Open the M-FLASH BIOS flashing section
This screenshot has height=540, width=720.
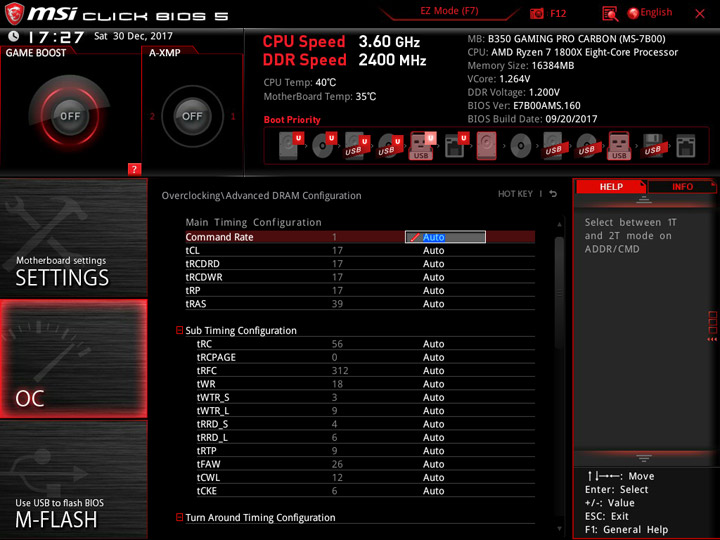pos(73,479)
